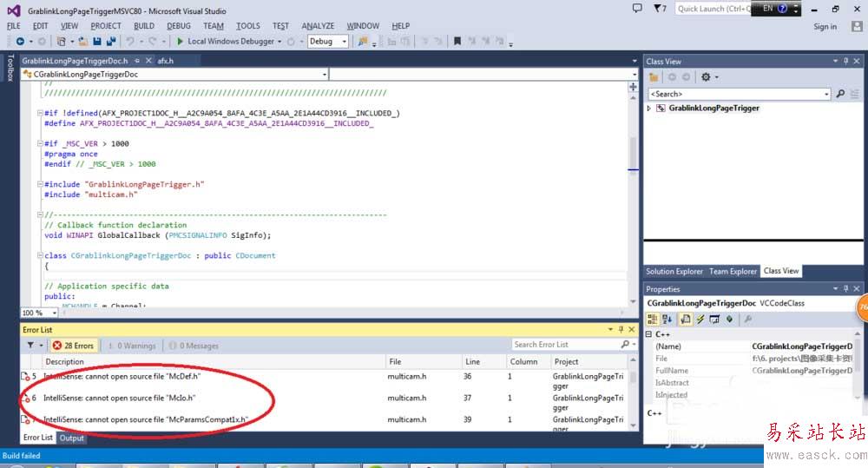Open Class View settings gear
Screen dimensions: 868x468
(x=706, y=77)
